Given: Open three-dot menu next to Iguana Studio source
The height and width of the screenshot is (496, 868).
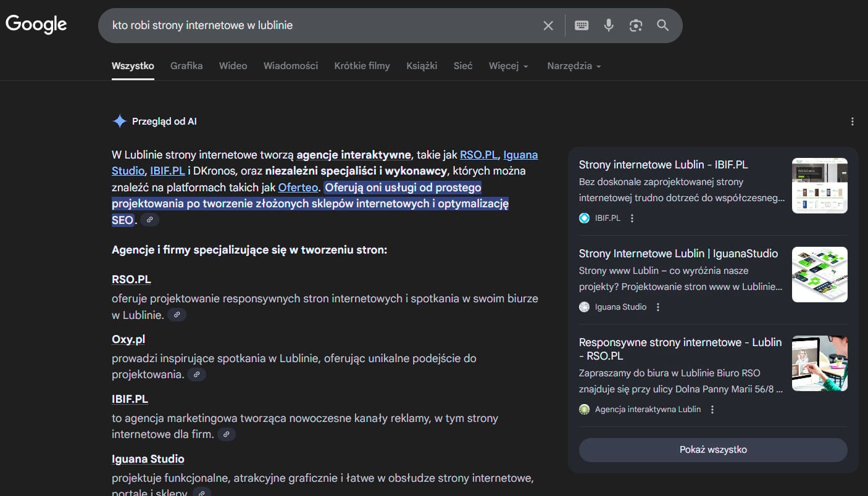Looking at the screenshot, I should (x=658, y=307).
